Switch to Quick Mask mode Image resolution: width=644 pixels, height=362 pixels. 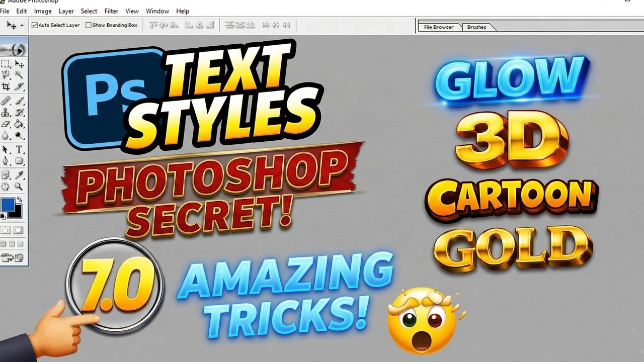coord(19,230)
